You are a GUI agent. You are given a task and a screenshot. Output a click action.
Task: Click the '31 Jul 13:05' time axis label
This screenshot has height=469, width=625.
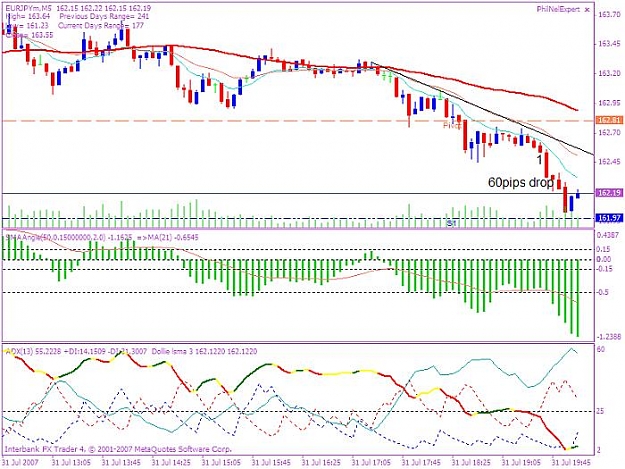71,463
